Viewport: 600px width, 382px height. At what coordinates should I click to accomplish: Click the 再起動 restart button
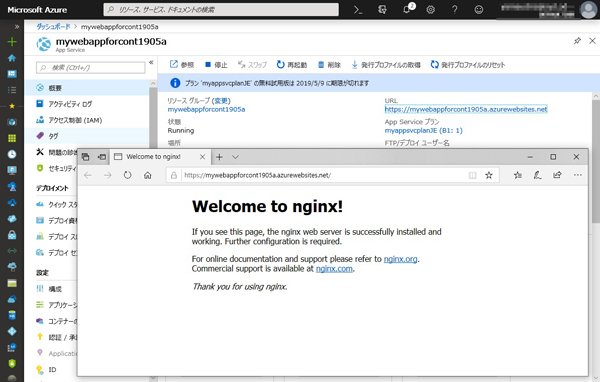292,65
